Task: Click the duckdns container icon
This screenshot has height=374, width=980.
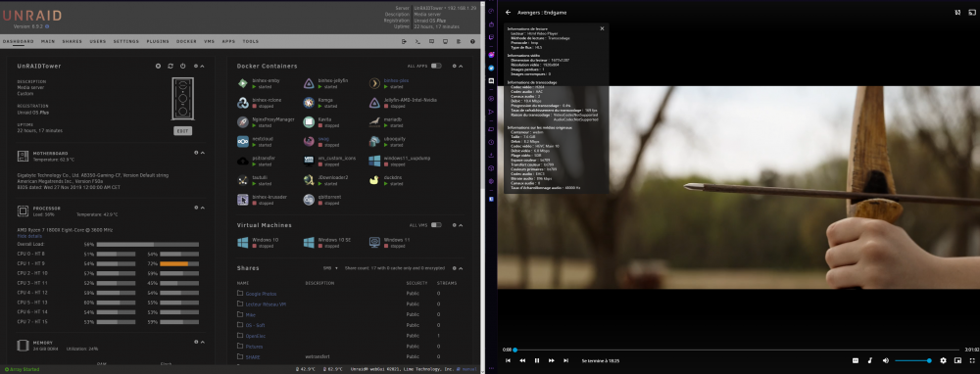Action: 374,180
